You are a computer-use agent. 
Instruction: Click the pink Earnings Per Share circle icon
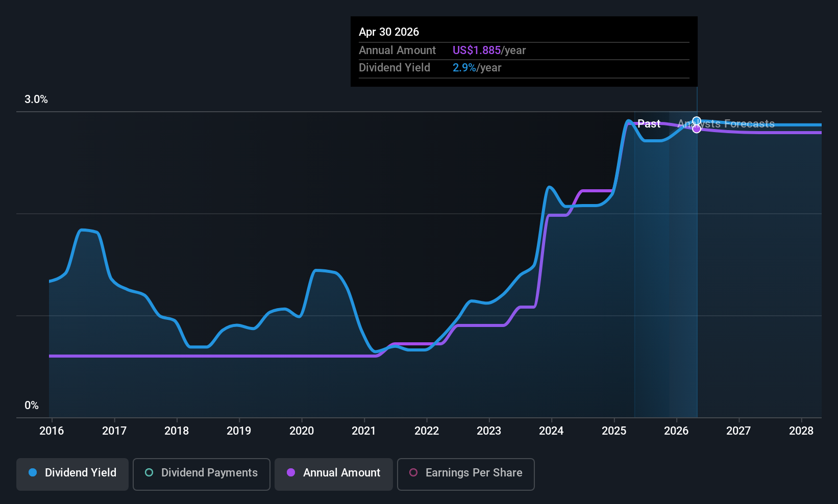413,473
